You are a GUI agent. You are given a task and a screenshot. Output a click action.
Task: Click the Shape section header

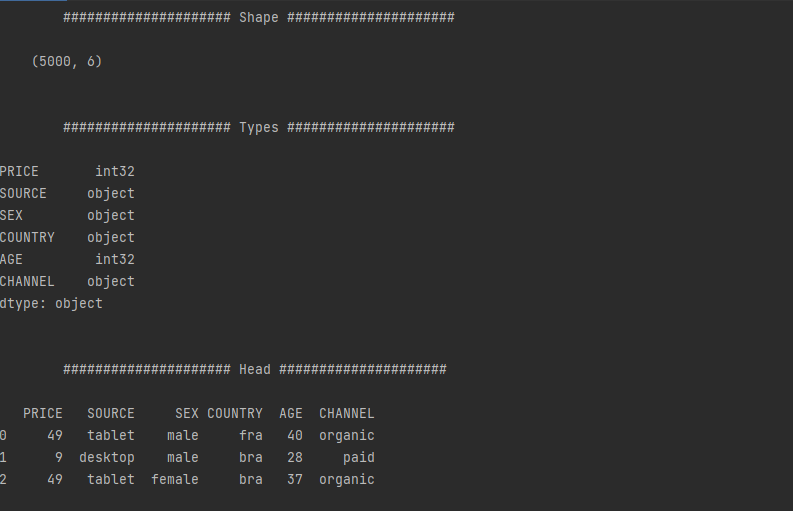(259, 17)
